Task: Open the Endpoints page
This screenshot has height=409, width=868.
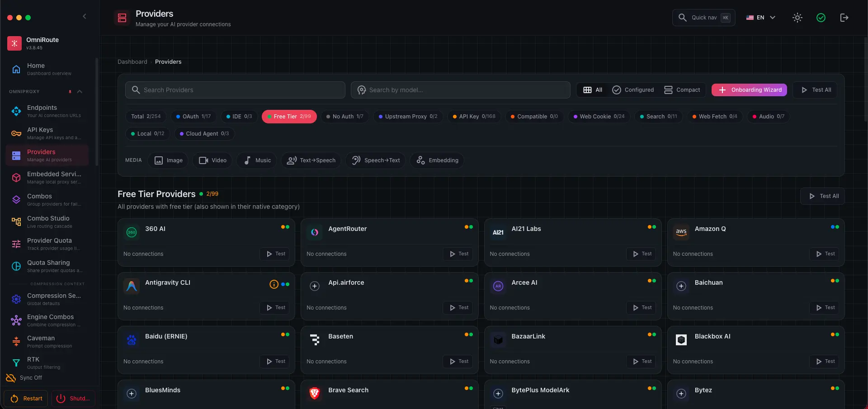Action: click(x=48, y=111)
